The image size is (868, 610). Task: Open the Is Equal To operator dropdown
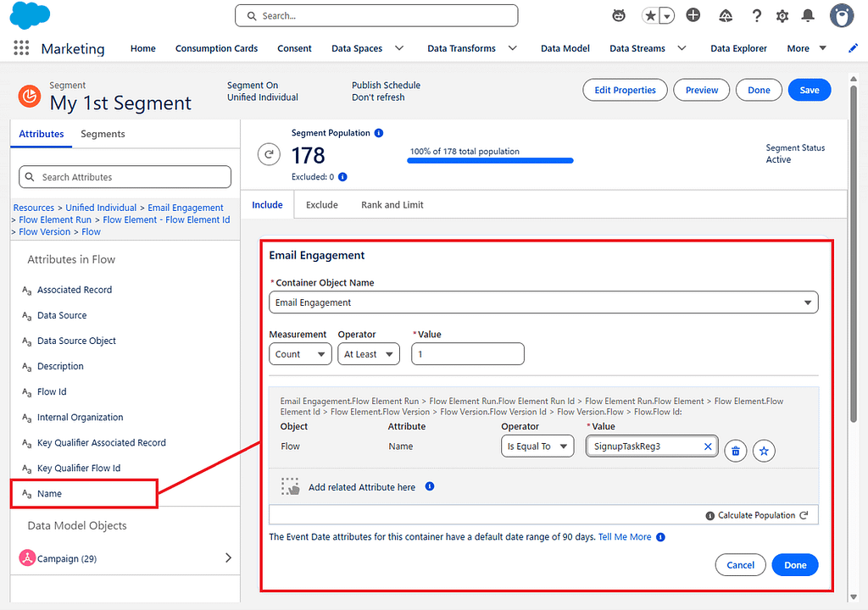537,446
